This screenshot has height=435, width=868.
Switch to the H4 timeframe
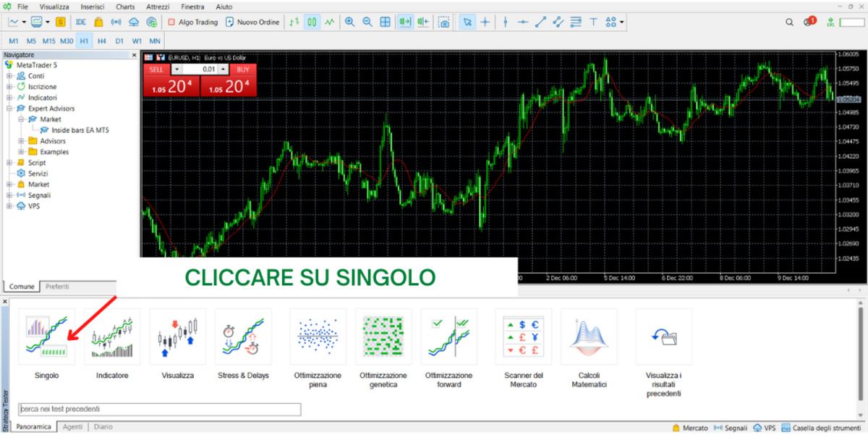[x=102, y=41]
